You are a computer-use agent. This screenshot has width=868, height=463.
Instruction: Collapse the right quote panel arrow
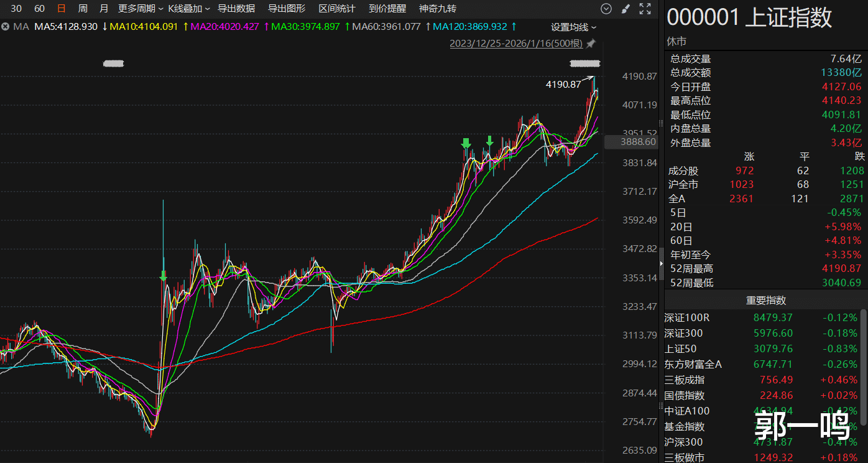click(662, 264)
